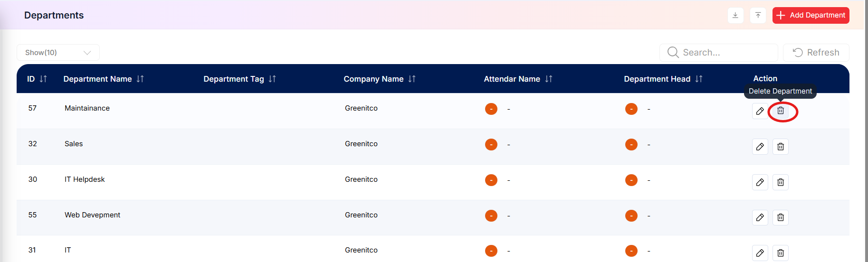Viewport: 868px width, 262px height.
Task: Delete the Sales department
Action: pos(781,147)
